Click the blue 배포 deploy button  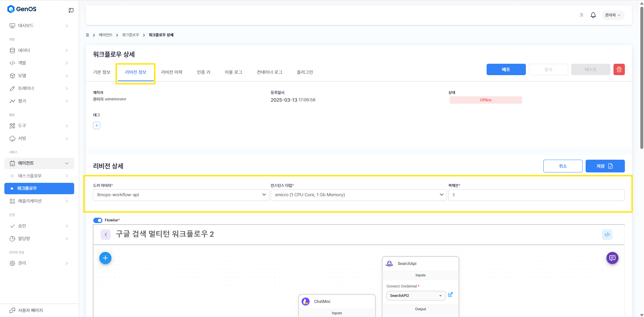tap(506, 69)
